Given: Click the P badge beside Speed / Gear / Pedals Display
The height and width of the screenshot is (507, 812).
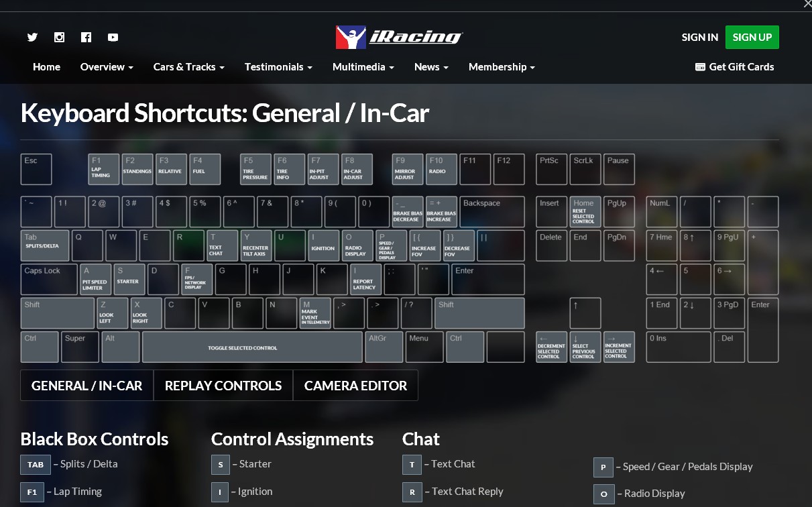Looking at the screenshot, I should tap(603, 467).
